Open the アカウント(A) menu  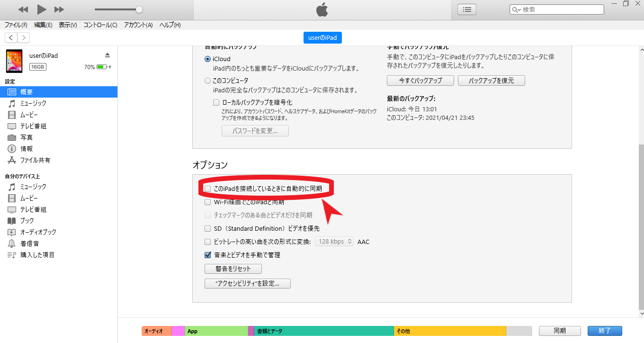tap(138, 25)
